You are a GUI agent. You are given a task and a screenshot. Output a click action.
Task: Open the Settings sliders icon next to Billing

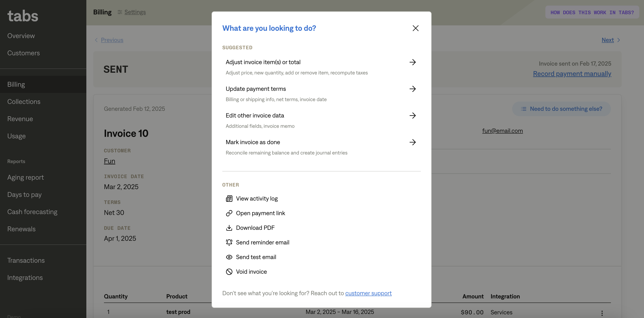pos(120,12)
